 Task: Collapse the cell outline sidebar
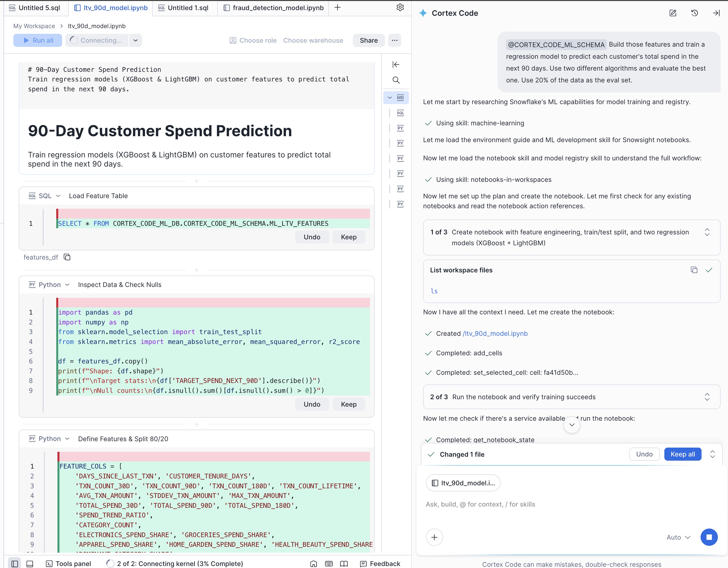pos(396,64)
